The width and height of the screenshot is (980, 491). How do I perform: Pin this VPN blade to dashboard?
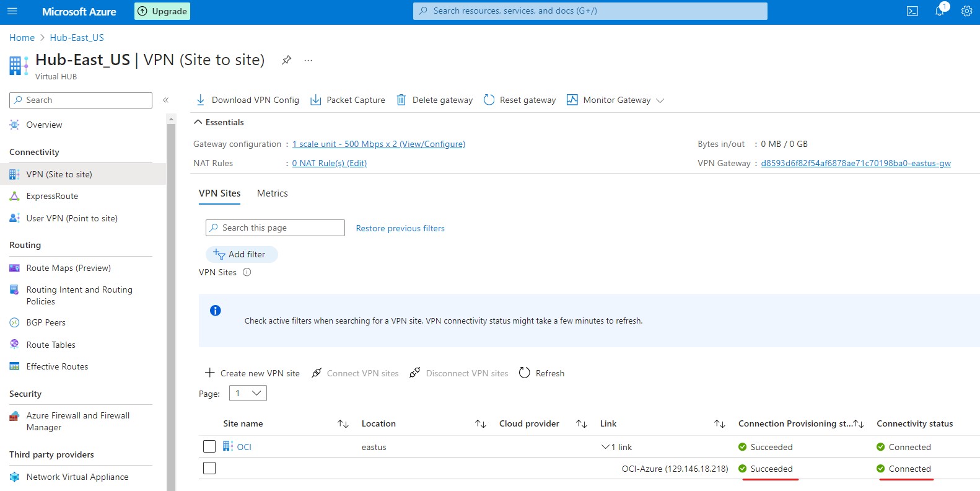(286, 60)
